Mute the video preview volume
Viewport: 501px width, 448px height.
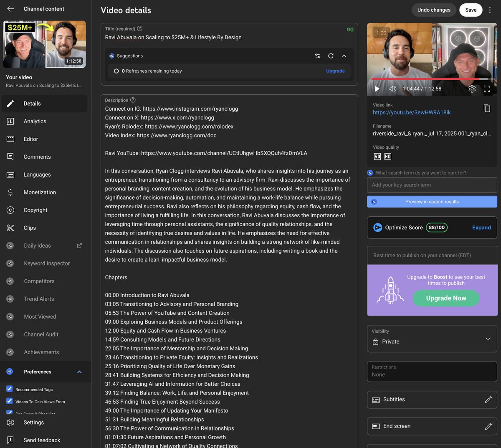[392, 89]
